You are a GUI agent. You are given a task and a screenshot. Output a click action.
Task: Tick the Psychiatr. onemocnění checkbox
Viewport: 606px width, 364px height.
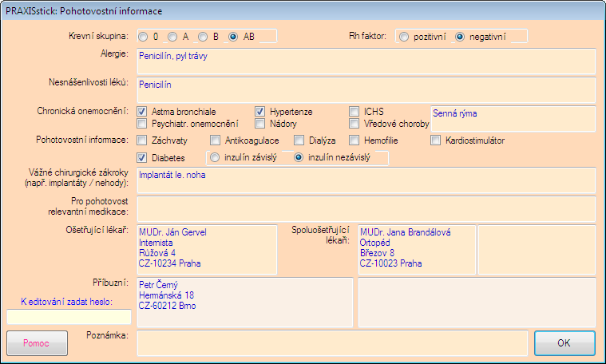click(x=143, y=124)
